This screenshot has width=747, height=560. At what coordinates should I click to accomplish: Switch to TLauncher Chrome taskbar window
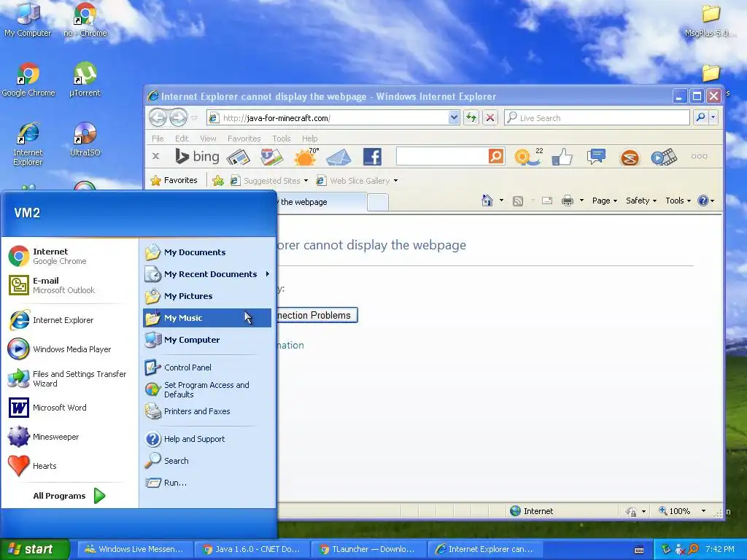coord(368,550)
